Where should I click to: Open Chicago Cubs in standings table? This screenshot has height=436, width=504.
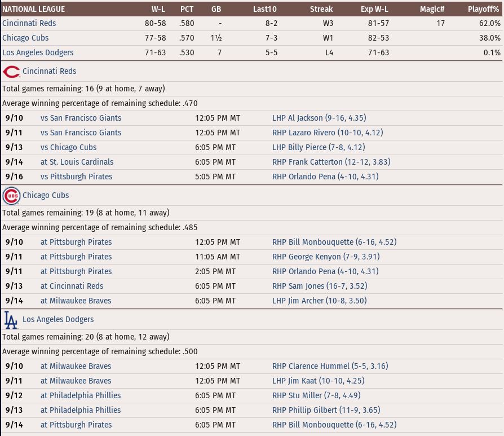[x=25, y=38]
